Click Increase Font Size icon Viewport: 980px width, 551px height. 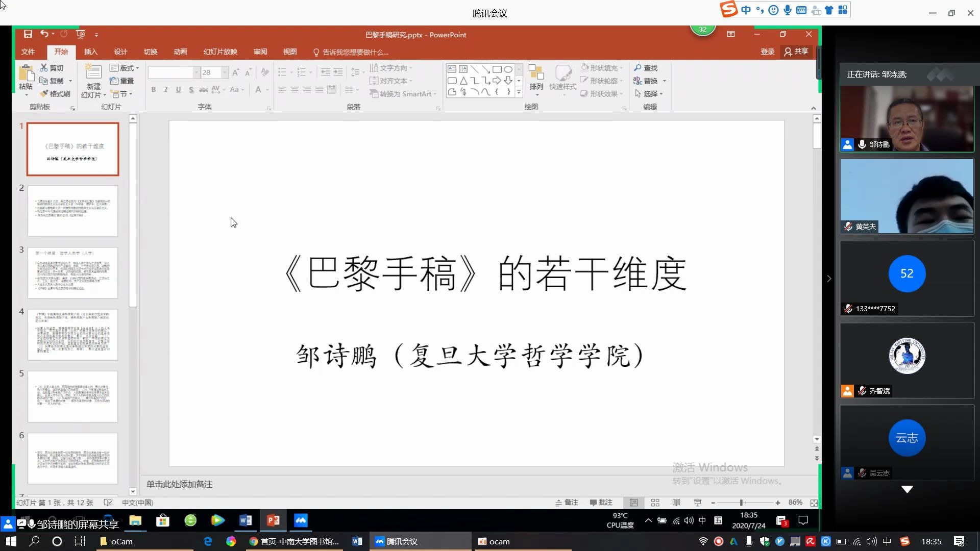[235, 72]
